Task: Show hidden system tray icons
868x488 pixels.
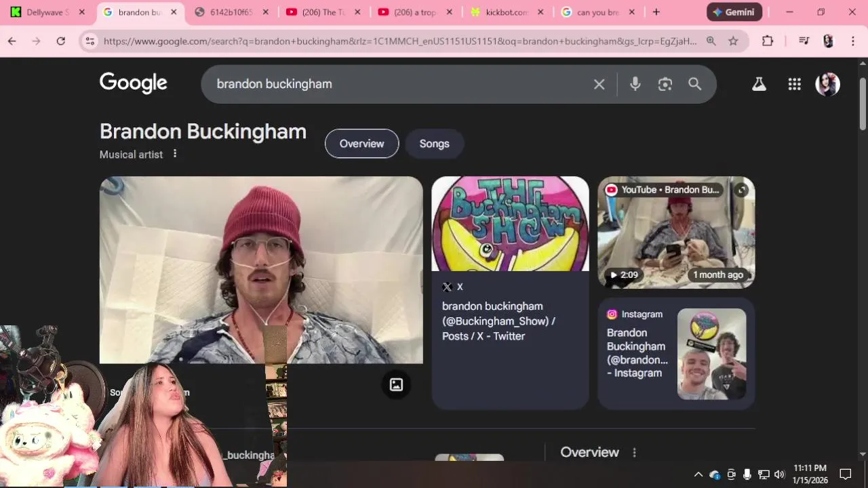Action: pyautogui.click(x=698, y=474)
